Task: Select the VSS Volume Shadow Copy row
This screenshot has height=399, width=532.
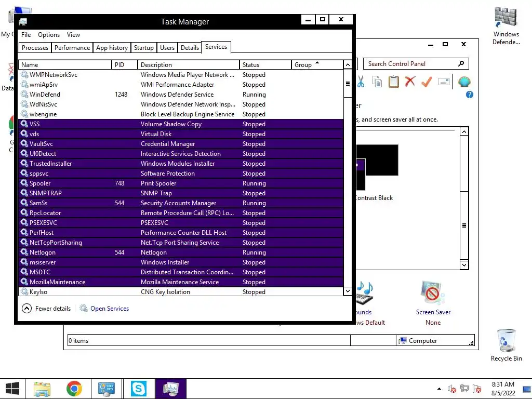Action: 181,124
